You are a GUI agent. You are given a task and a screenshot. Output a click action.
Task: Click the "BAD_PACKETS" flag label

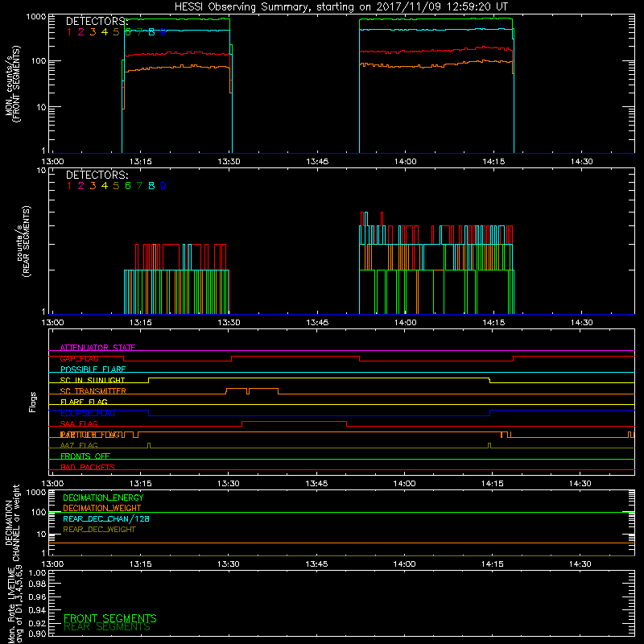88,468
